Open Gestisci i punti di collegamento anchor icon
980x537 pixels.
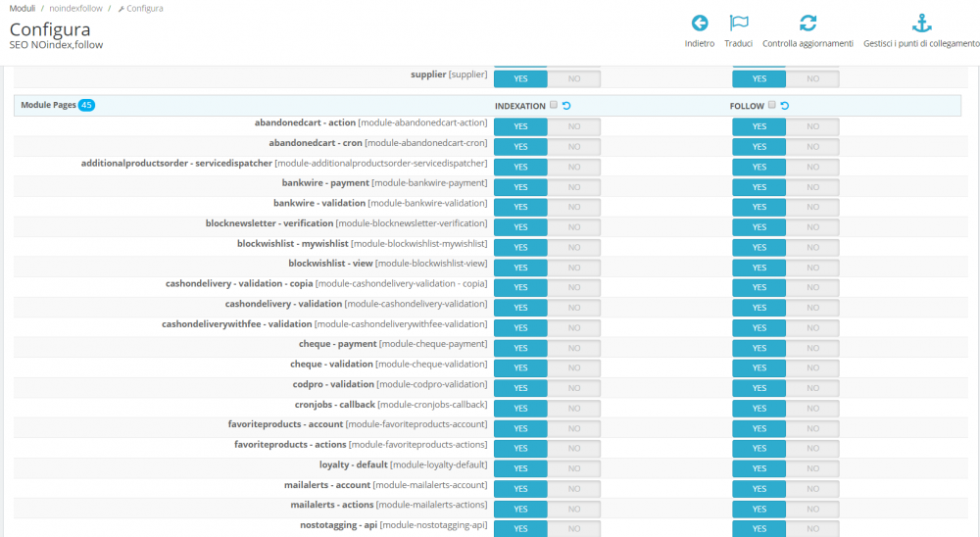click(921, 24)
